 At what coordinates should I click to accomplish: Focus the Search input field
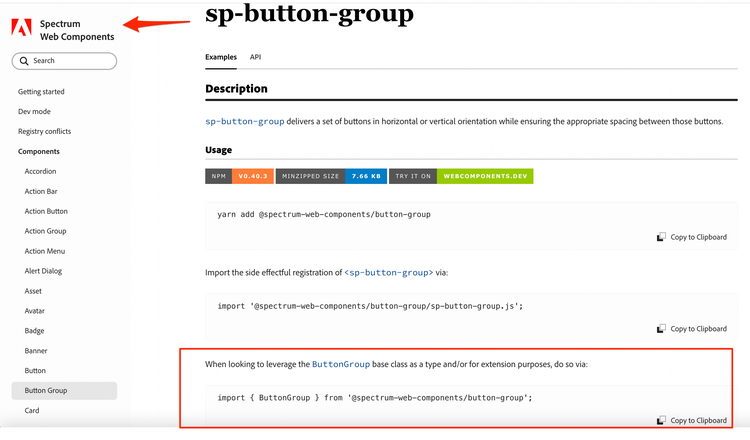pos(70,61)
